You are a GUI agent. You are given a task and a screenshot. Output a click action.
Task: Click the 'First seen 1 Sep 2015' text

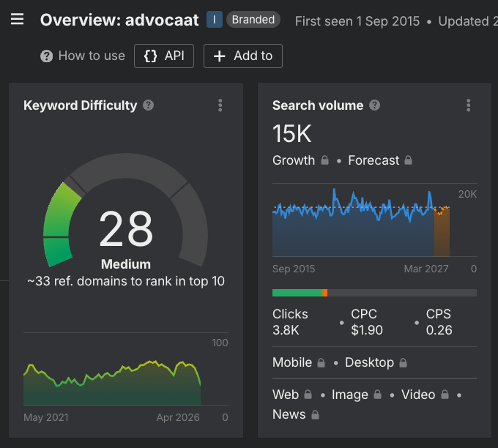(x=357, y=21)
